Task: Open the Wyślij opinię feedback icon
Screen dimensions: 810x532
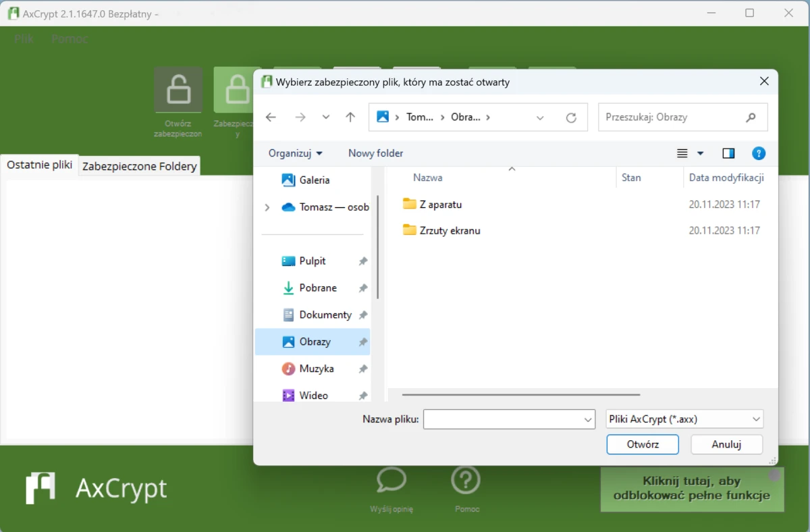Action: (391, 481)
